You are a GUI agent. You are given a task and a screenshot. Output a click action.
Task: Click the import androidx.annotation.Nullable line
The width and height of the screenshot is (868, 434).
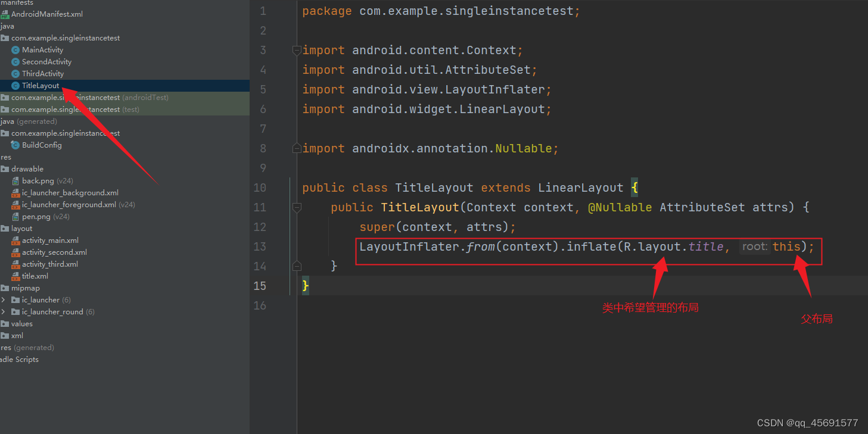(430, 148)
